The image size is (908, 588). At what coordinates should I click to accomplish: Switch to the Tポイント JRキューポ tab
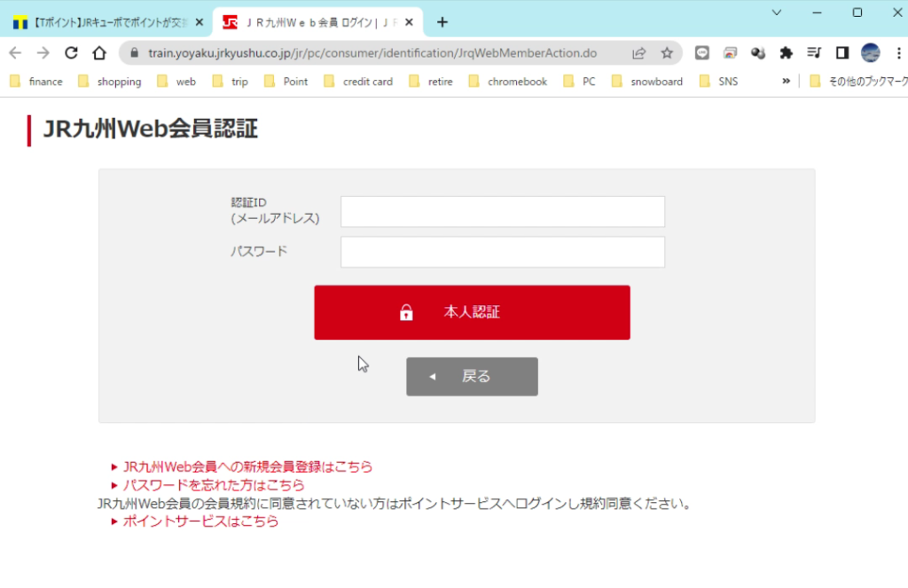tap(106, 22)
